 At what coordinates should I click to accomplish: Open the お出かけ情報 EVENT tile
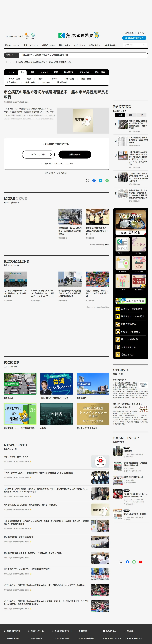point(139,263)
